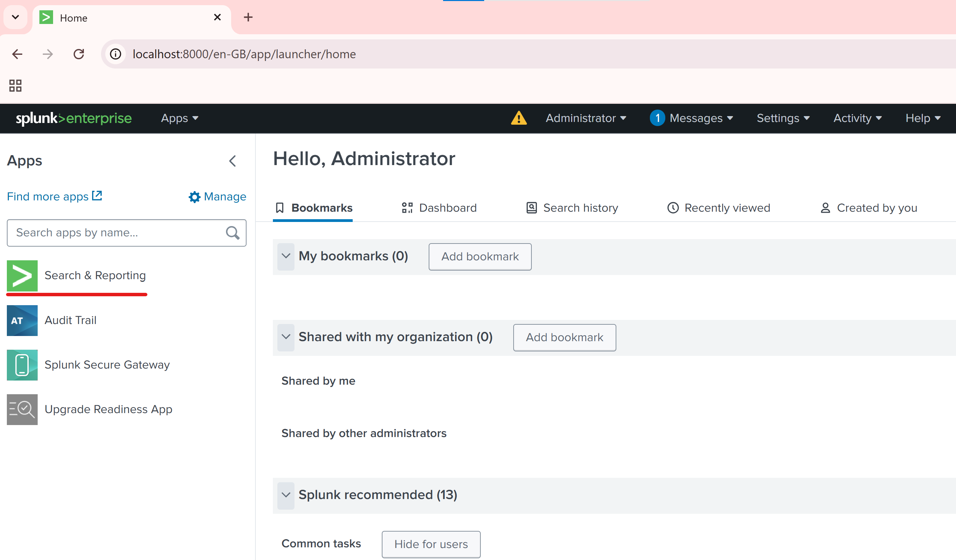Switch to the Search history tab
The width and height of the screenshot is (956, 560).
tap(572, 208)
